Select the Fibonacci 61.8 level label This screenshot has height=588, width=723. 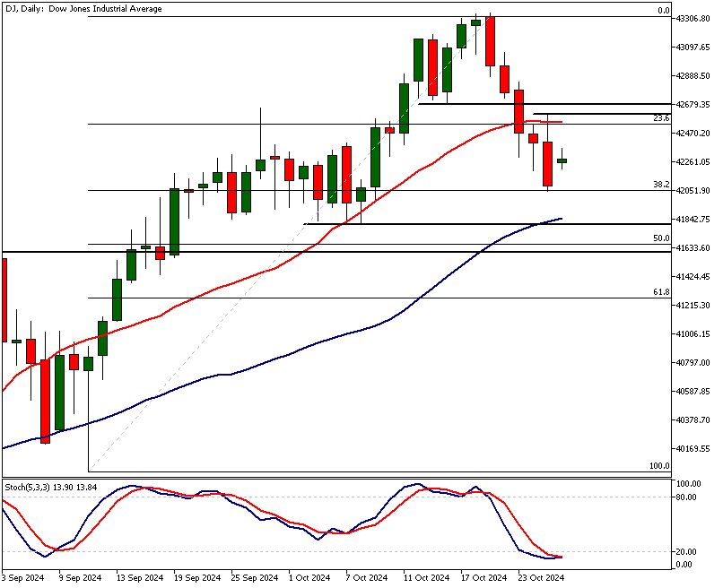click(661, 292)
